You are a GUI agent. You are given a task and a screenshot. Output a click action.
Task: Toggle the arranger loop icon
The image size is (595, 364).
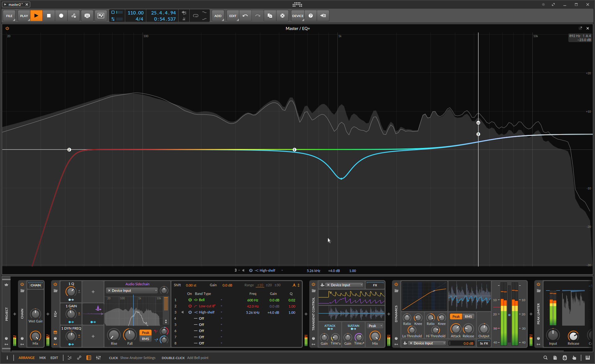[x=196, y=16]
